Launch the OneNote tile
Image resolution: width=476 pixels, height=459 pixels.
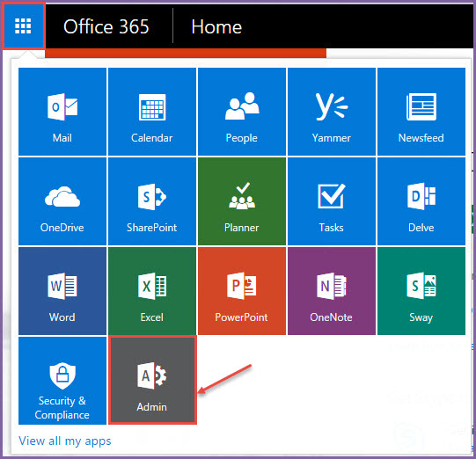[x=332, y=291]
